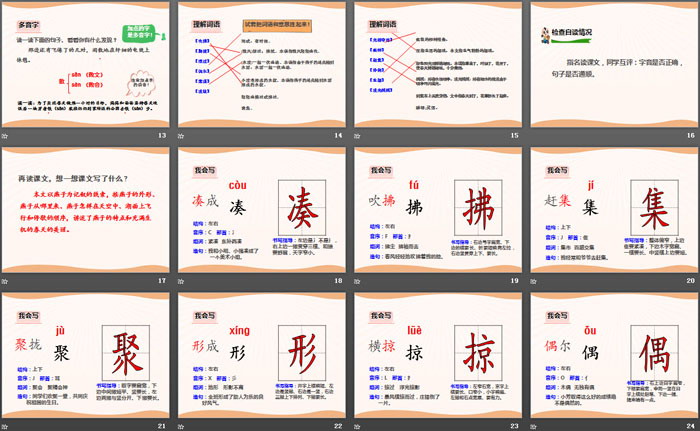Click the animation star icon under slide 24

[533, 427]
